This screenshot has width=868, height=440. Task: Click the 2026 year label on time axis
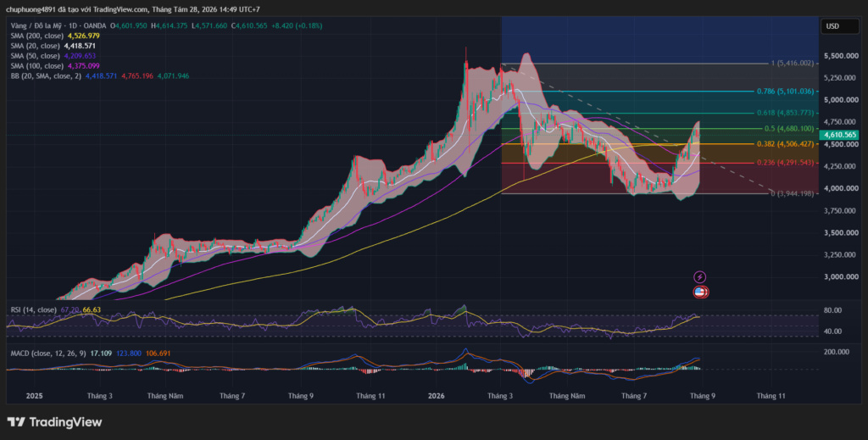coord(437,396)
